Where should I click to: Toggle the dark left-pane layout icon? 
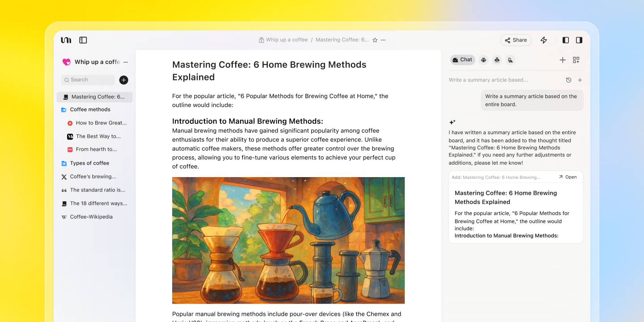(x=565, y=40)
